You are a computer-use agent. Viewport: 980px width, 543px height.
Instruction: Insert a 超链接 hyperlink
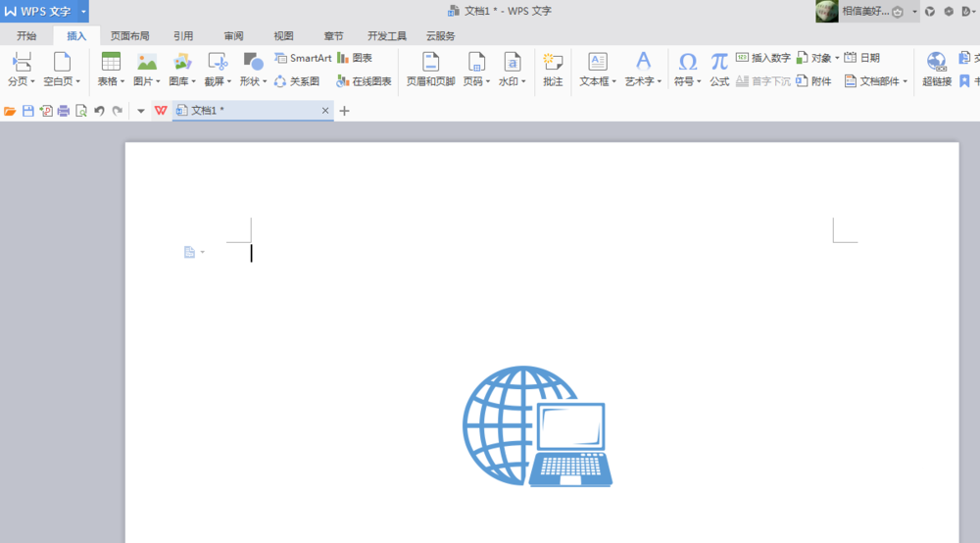tap(937, 63)
